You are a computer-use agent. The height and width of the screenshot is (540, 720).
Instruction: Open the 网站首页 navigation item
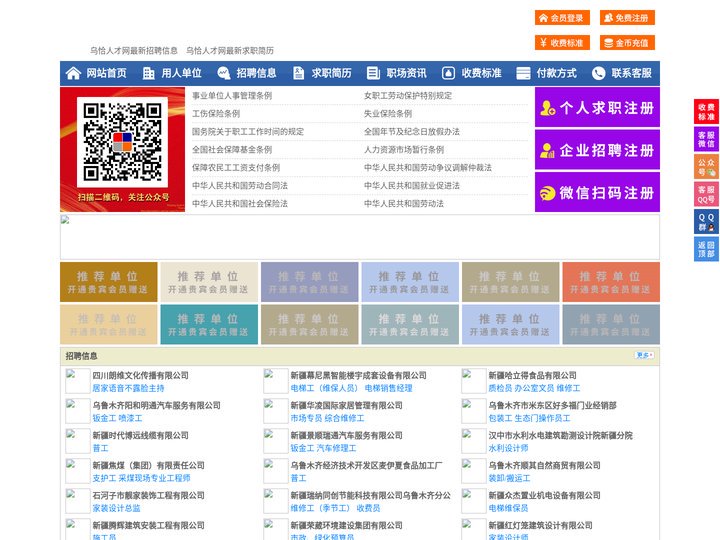[106, 73]
